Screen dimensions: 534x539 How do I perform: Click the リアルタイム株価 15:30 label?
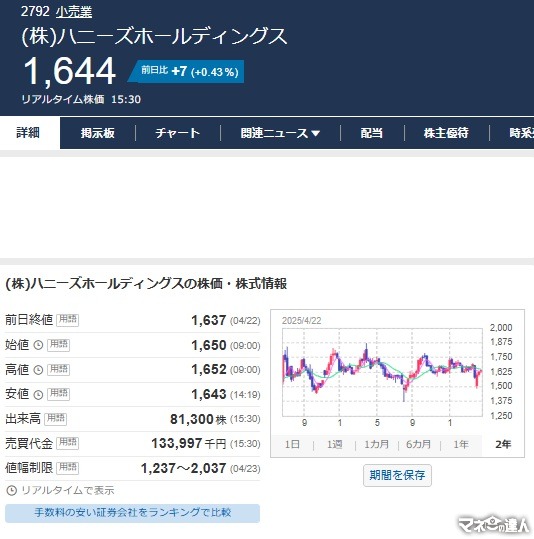point(81,99)
